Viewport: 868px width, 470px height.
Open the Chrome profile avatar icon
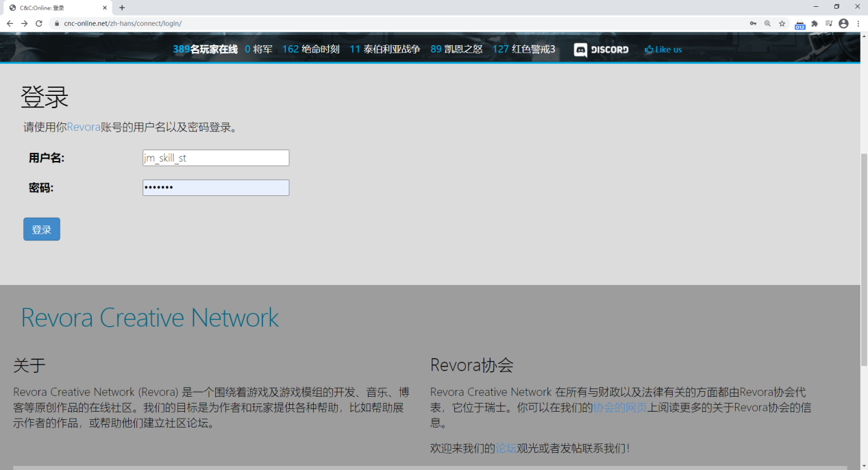[843, 23]
